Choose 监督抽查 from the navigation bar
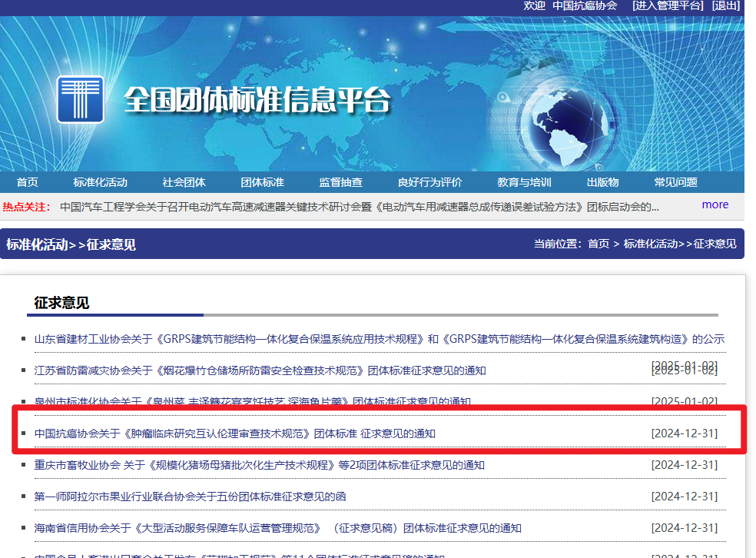This screenshot has height=558, width=756. [341, 182]
